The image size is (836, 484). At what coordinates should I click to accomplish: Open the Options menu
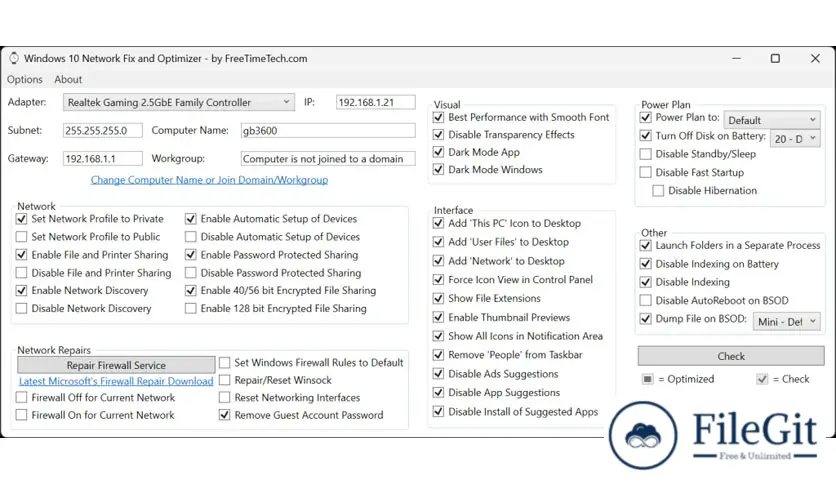coord(25,79)
